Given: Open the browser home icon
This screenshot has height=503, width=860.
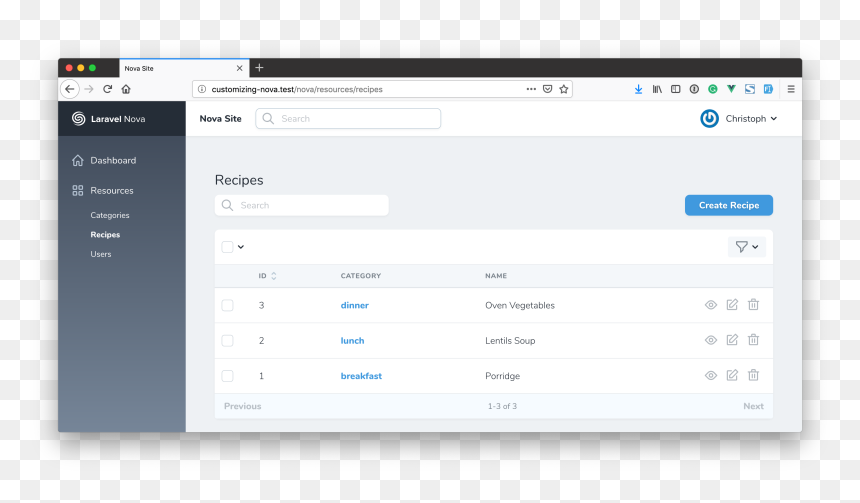Looking at the screenshot, I should [x=126, y=89].
